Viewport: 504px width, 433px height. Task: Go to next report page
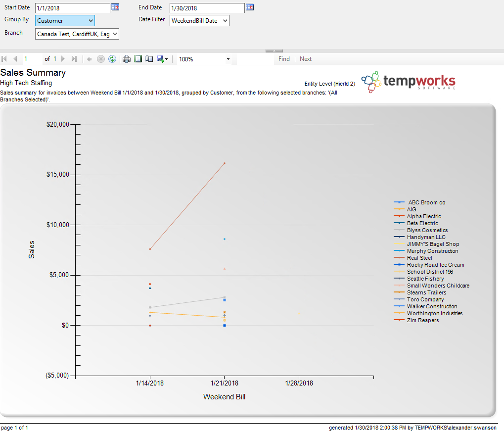click(x=63, y=59)
